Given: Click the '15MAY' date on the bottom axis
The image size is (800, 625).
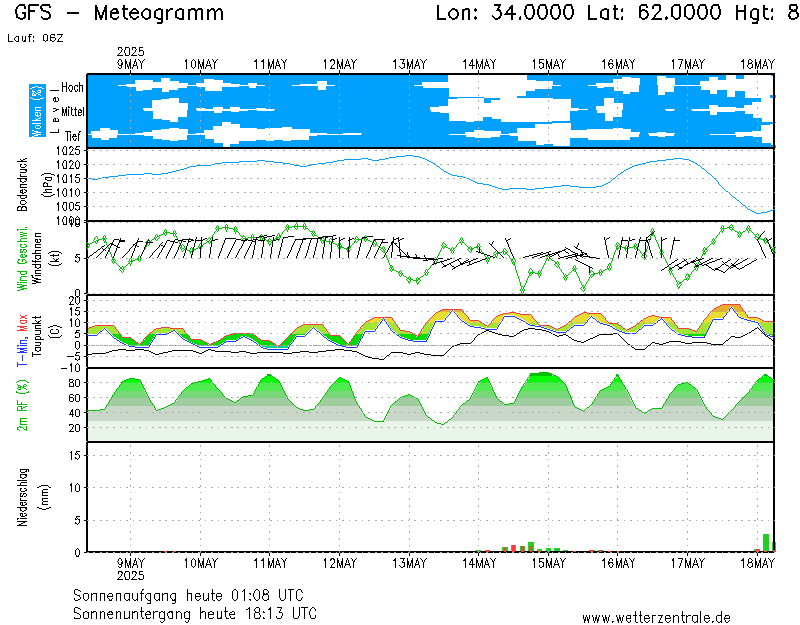Looking at the screenshot, I should coord(548,563).
